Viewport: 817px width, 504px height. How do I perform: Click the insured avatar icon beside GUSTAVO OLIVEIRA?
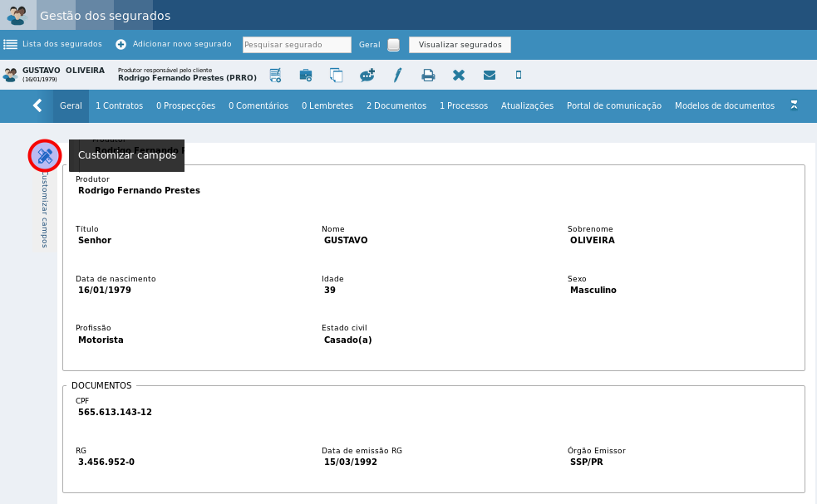(11, 75)
